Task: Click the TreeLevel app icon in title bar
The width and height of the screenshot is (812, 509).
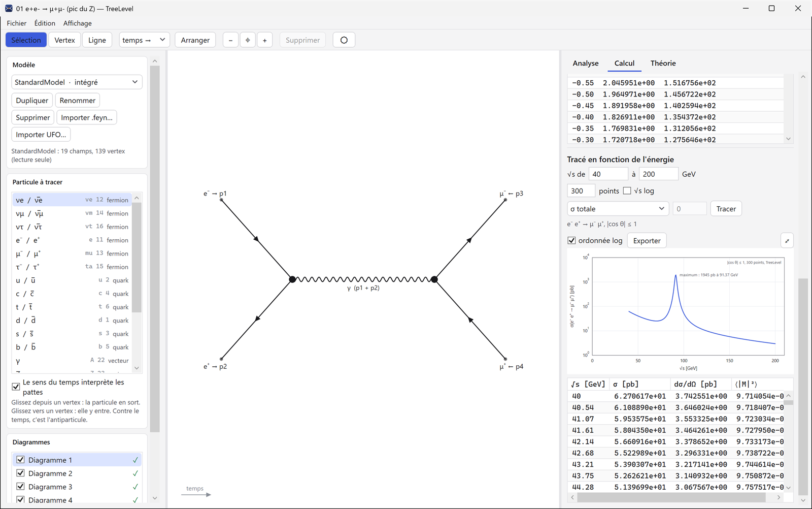Action: coord(9,8)
